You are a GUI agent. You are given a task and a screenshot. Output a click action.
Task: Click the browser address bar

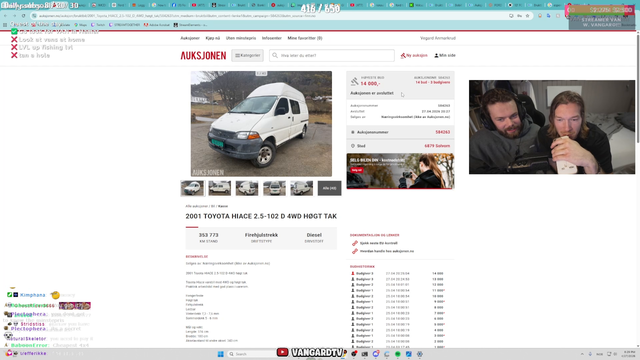pyautogui.click(x=269, y=16)
